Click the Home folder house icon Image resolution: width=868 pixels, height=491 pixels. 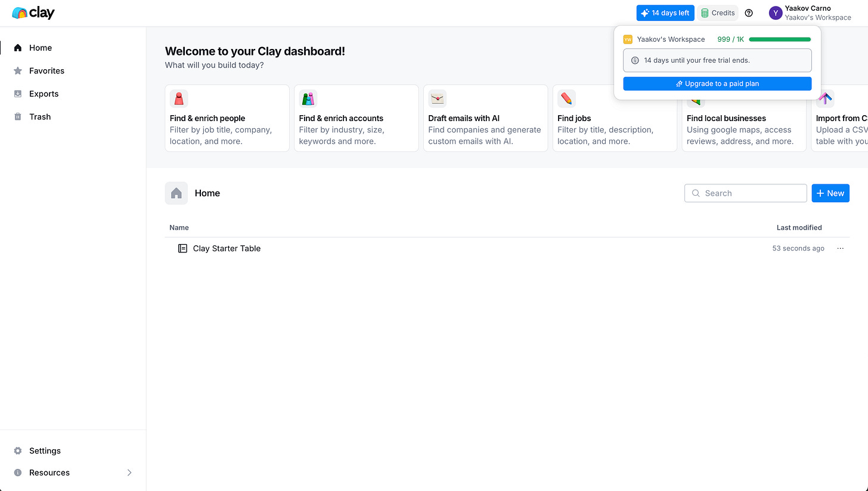(176, 193)
